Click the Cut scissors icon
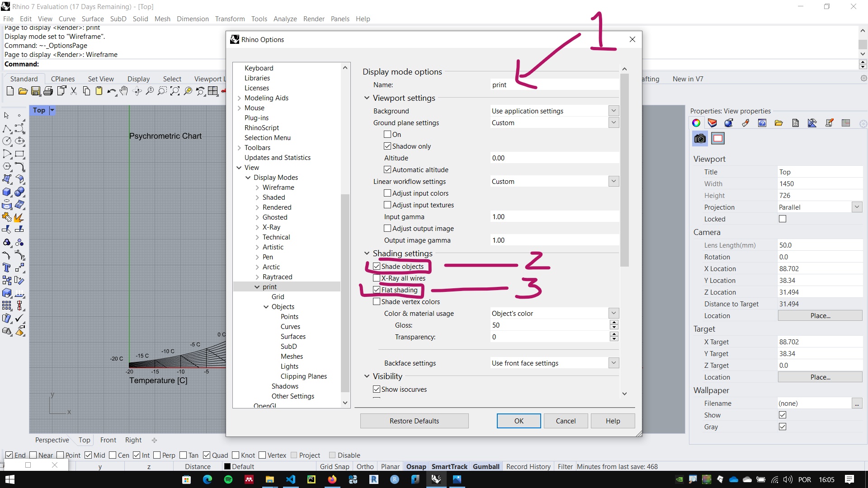The image size is (868, 488). (74, 91)
